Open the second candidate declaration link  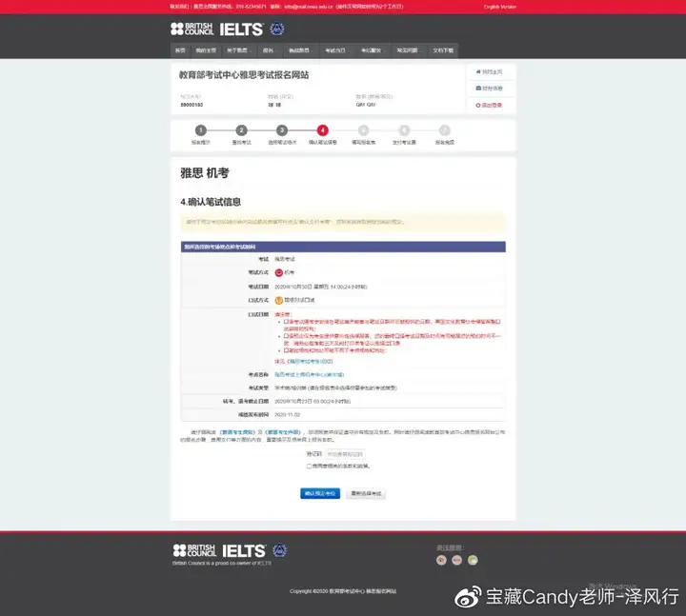(x=283, y=432)
